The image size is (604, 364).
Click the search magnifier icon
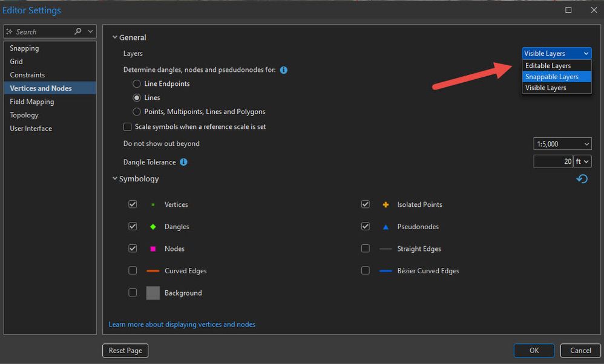[x=77, y=31]
